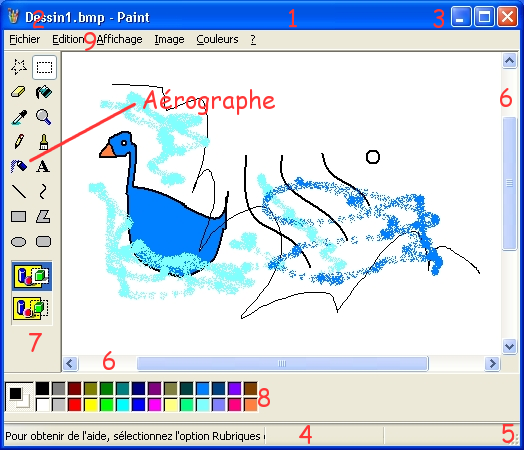The height and width of the screenshot is (450, 524).
Task: Toggle the rectangular Select tool
Action: point(44,67)
